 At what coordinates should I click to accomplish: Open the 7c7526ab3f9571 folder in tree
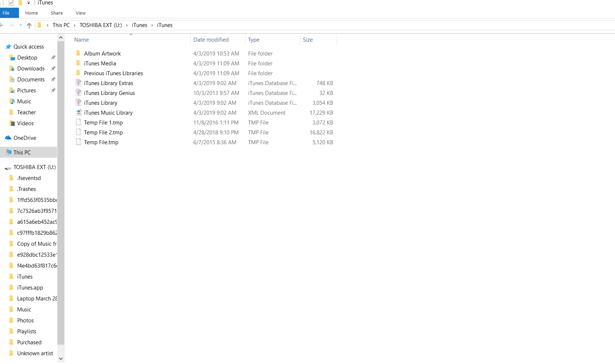tap(37, 211)
